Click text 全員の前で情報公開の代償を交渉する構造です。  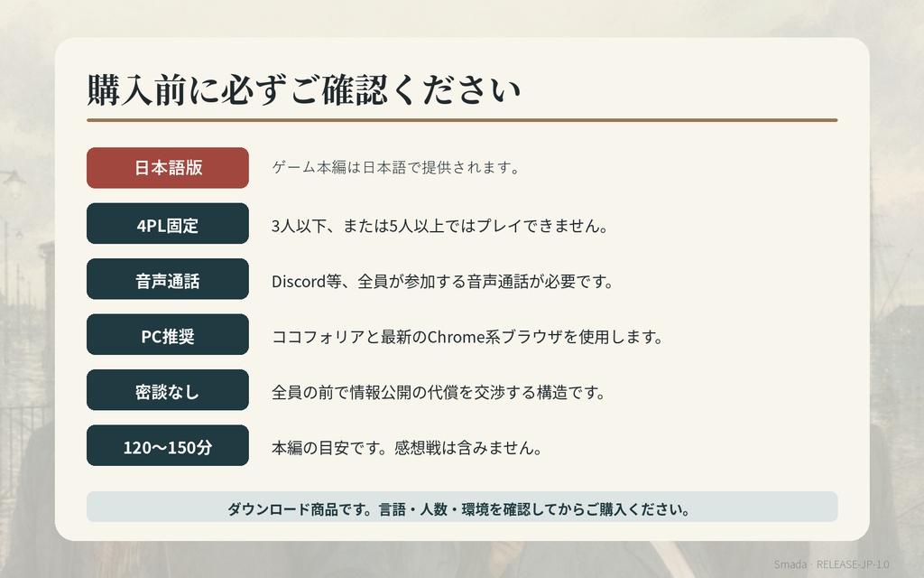coord(439,392)
